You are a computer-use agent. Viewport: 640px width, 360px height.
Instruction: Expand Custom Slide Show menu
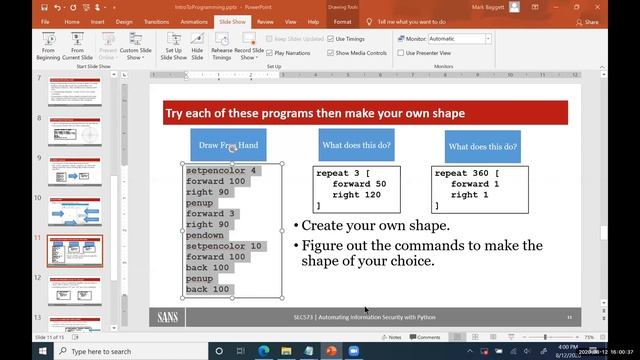(x=136, y=47)
